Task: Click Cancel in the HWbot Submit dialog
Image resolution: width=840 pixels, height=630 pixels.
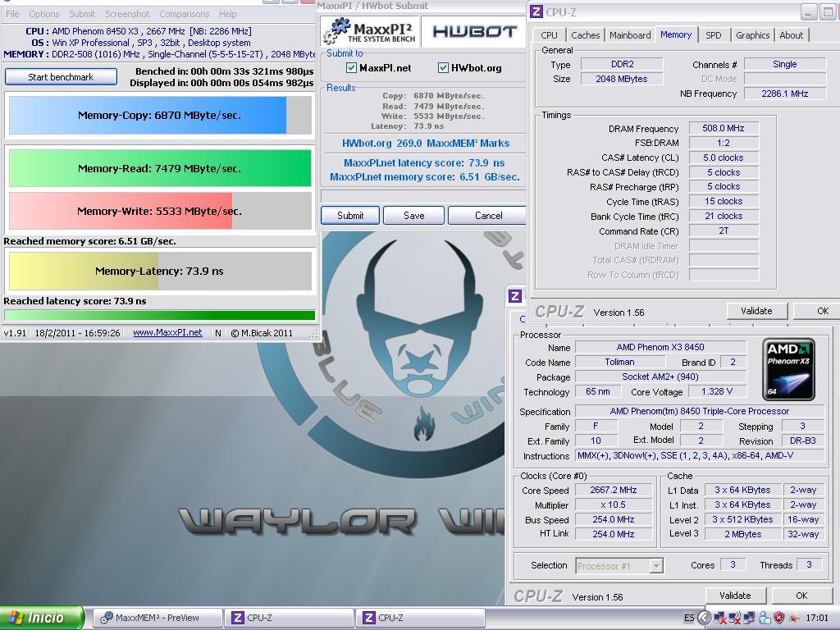Action: [x=488, y=216]
